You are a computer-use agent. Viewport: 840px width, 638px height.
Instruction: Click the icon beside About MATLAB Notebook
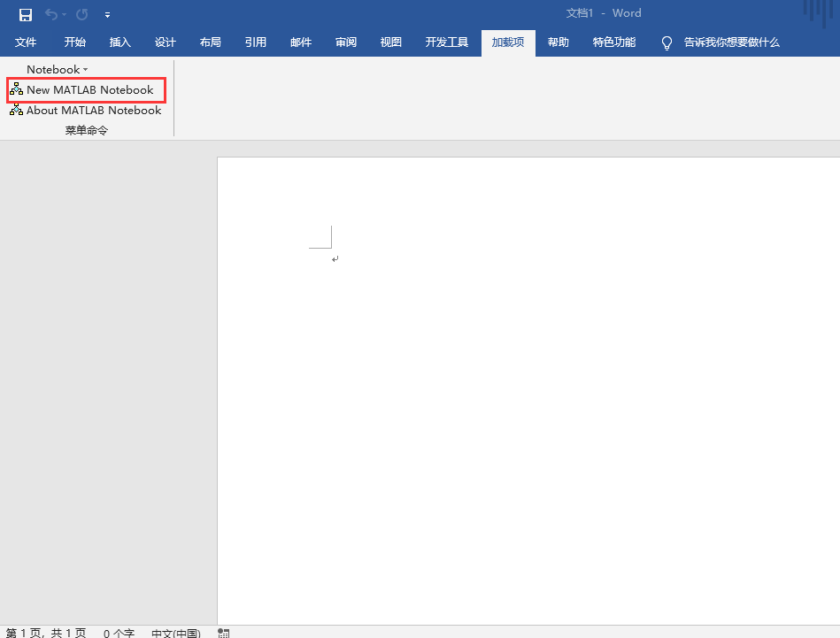(x=15, y=110)
